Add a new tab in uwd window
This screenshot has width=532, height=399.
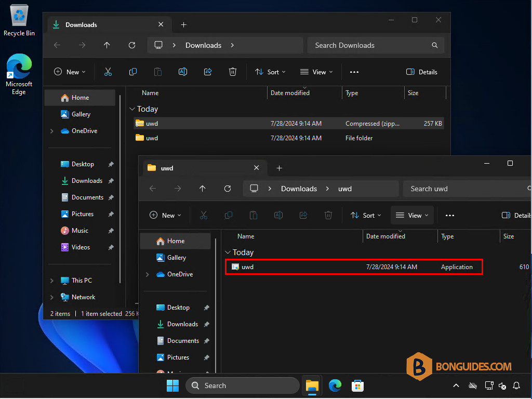point(279,168)
